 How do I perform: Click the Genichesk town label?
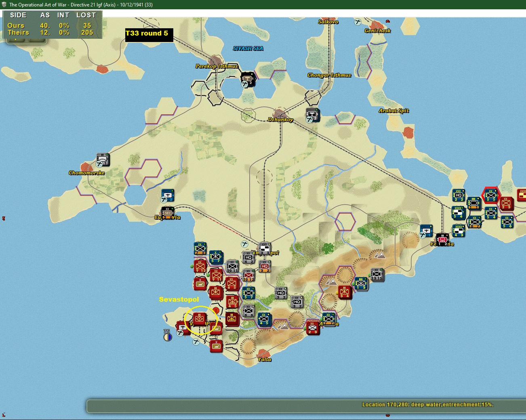[x=378, y=31]
